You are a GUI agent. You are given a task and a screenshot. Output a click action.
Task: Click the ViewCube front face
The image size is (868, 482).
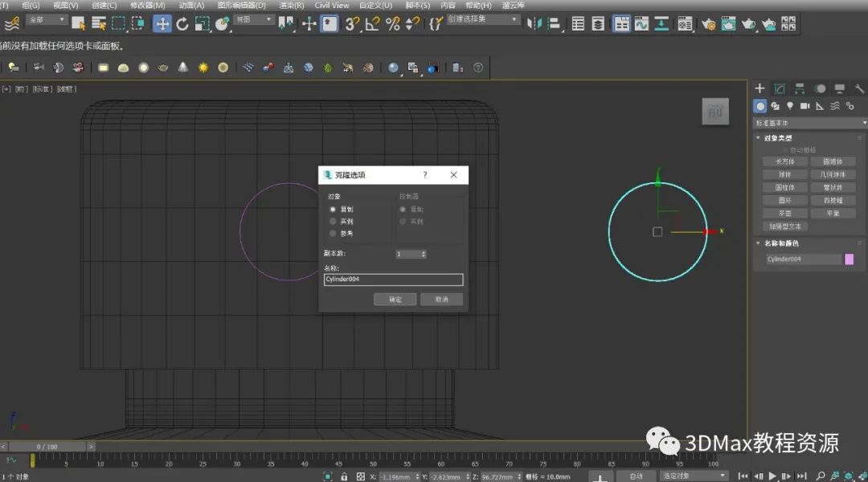click(714, 112)
